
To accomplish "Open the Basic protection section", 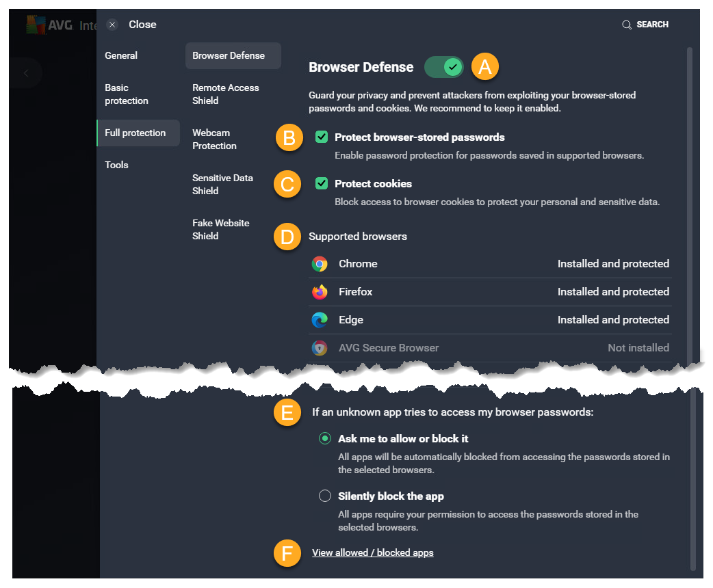I will (x=127, y=94).
